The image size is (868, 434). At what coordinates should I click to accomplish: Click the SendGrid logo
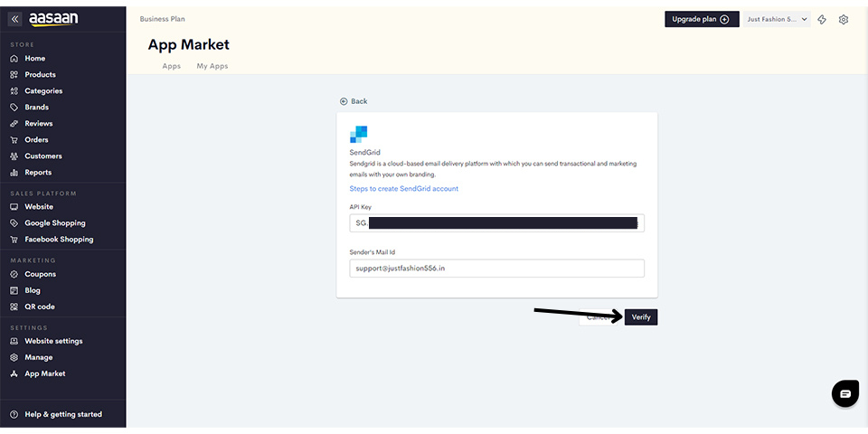pyautogui.click(x=359, y=134)
